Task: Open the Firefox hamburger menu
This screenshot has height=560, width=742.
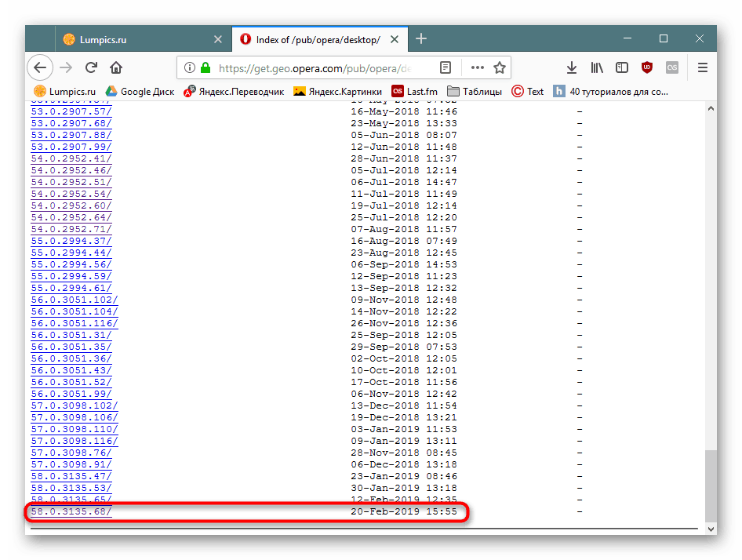Action: coord(703,67)
